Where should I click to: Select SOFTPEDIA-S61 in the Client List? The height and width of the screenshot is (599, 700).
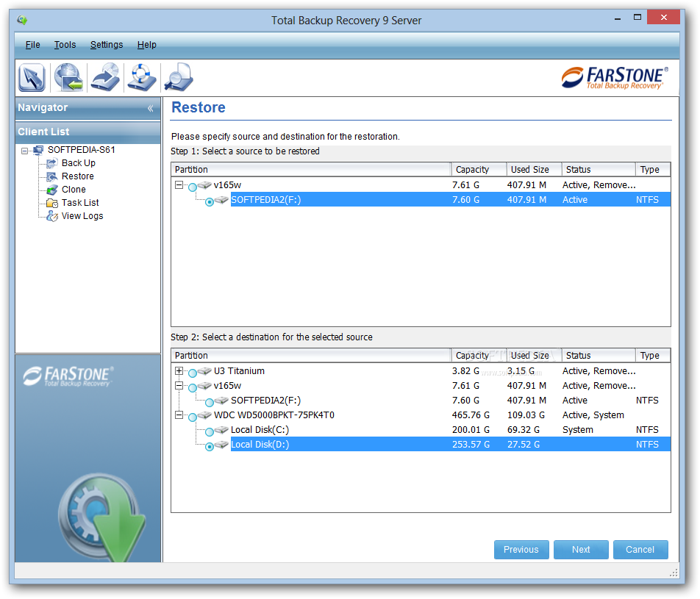point(81,150)
